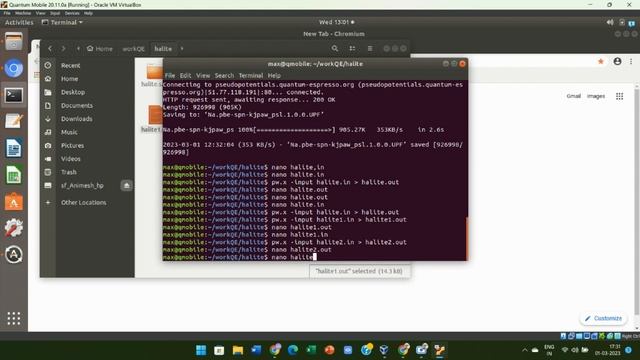Show the applications grid in the dock
This screenshot has height=360, width=640.
click(x=13, y=318)
